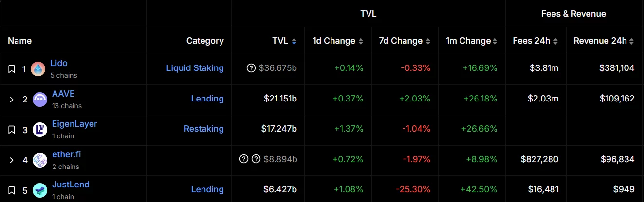Click the Lido protocol logo icon
The width and height of the screenshot is (644, 202).
click(38, 69)
